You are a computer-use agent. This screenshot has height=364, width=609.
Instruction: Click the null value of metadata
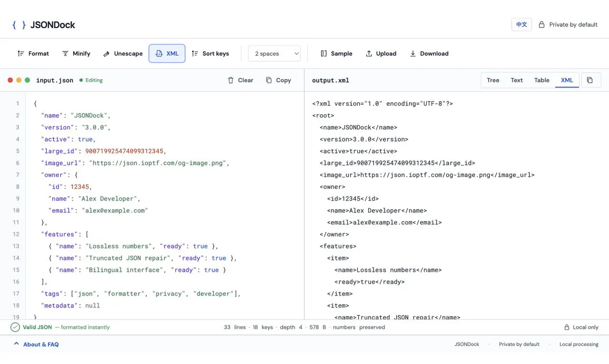point(93,306)
